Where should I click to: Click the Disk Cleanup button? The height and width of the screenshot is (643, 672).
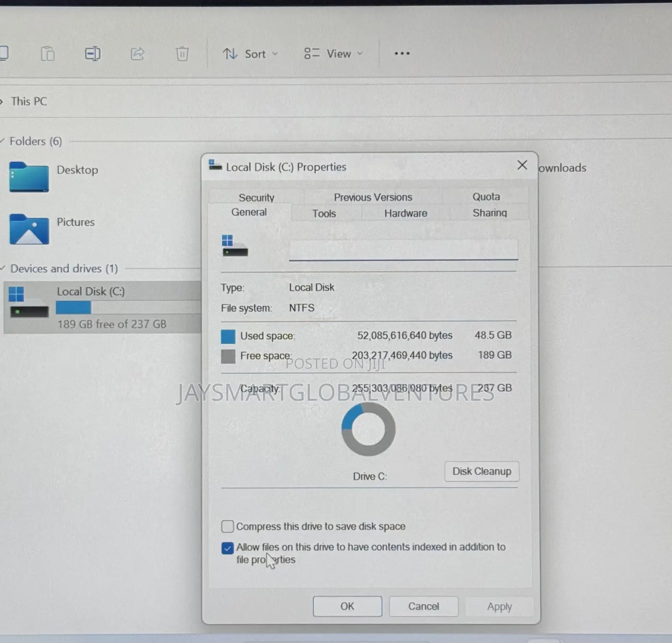coord(482,471)
